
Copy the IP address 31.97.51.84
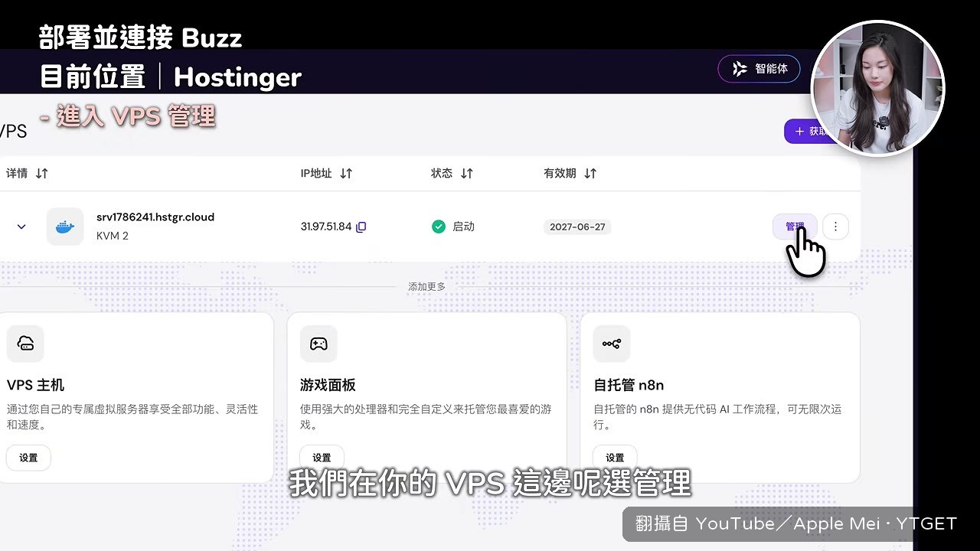(361, 227)
